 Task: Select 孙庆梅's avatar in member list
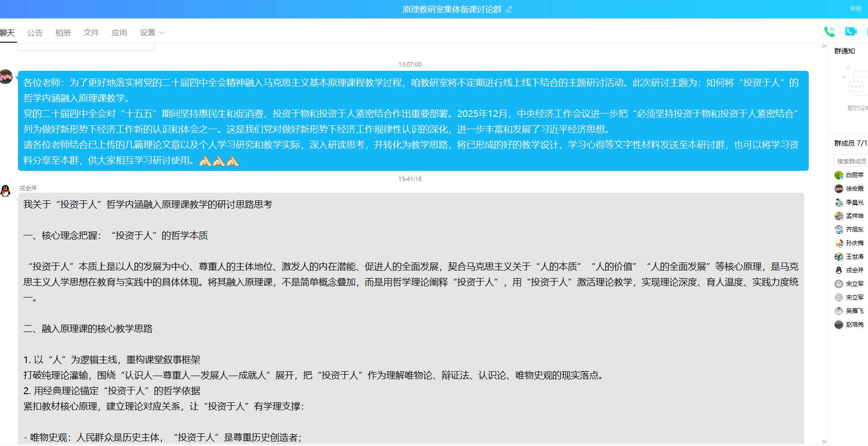838,243
